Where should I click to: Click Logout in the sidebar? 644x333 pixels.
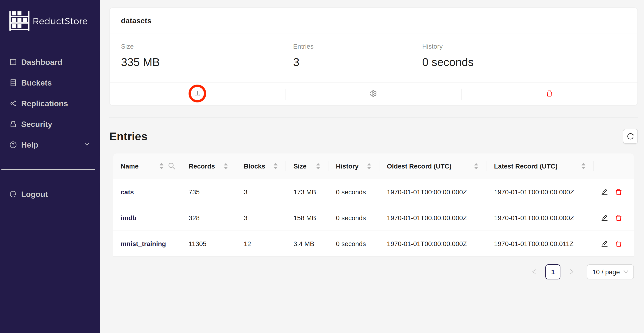pyautogui.click(x=34, y=194)
